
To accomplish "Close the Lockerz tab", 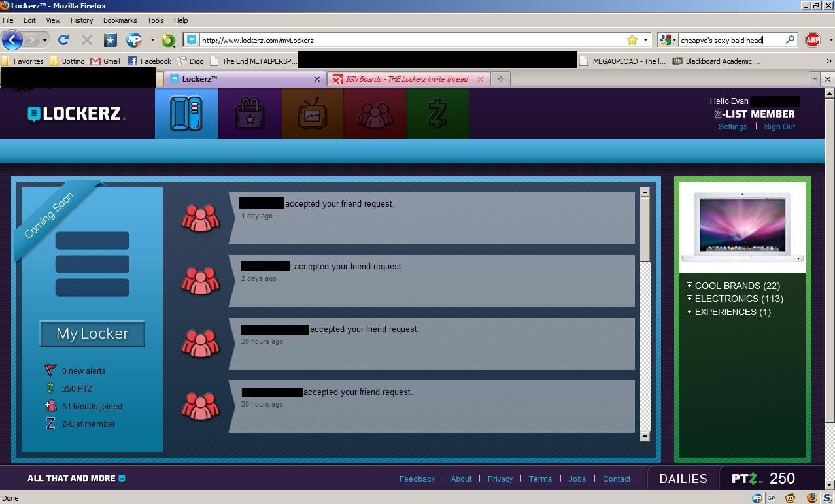I will (317, 79).
